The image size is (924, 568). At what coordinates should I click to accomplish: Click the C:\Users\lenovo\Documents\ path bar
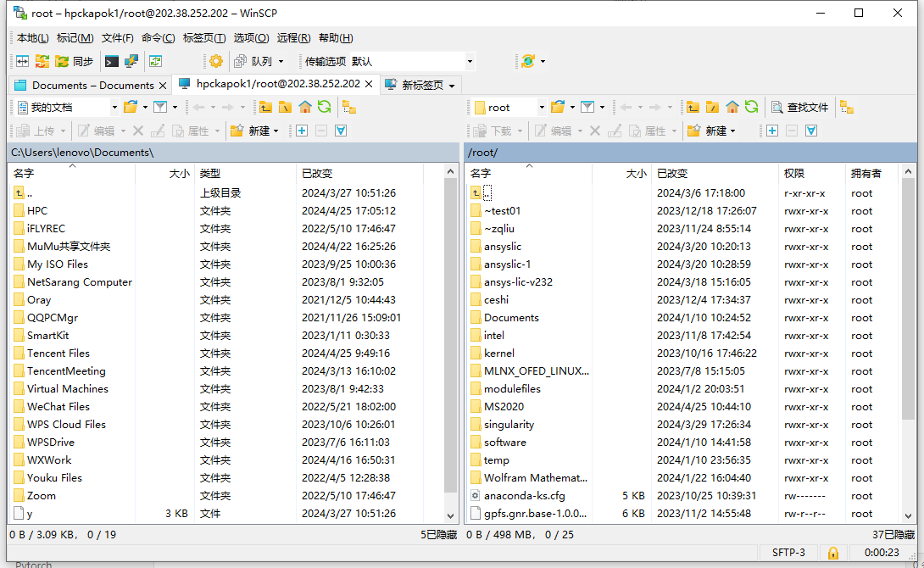pyautogui.click(x=233, y=153)
